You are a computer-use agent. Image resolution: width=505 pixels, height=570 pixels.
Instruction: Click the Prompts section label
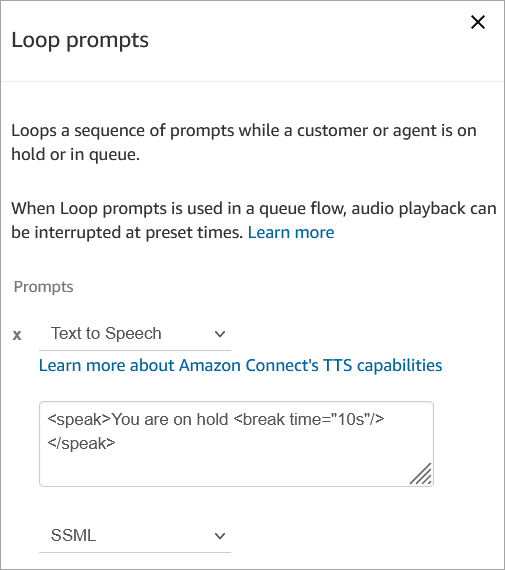pyautogui.click(x=44, y=287)
